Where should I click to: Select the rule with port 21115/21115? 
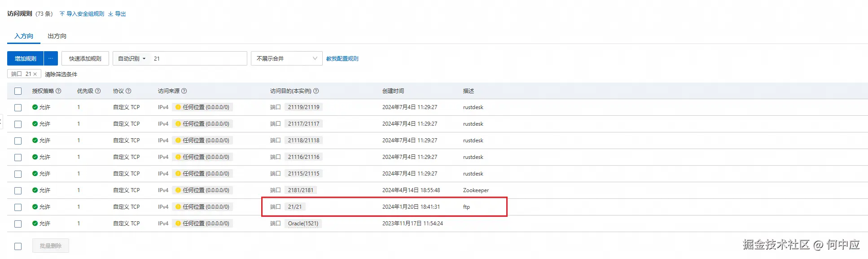[18, 174]
